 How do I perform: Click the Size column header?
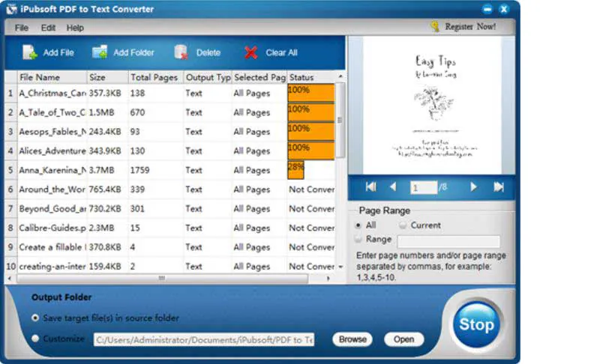point(108,77)
